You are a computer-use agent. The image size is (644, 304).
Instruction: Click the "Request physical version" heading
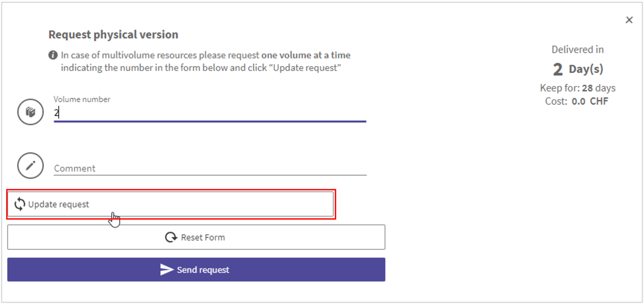(113, 35)
